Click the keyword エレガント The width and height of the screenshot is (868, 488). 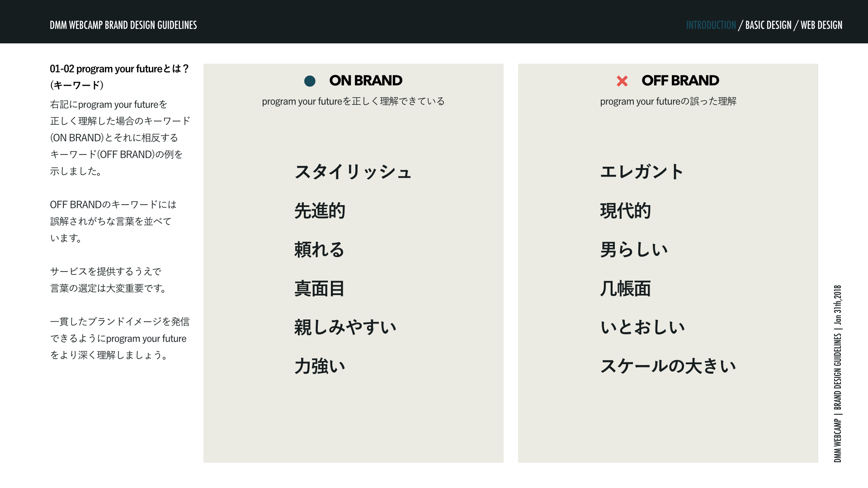(x=642, y=172)
